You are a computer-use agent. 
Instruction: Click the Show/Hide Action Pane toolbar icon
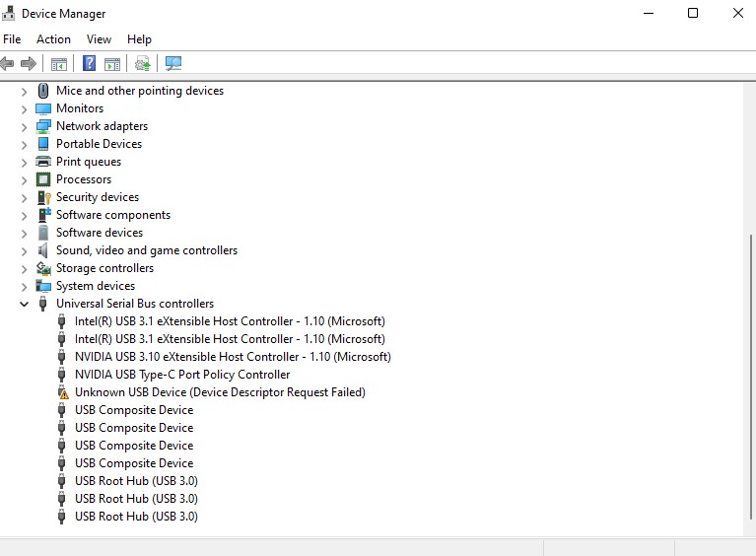coord(112,64)
